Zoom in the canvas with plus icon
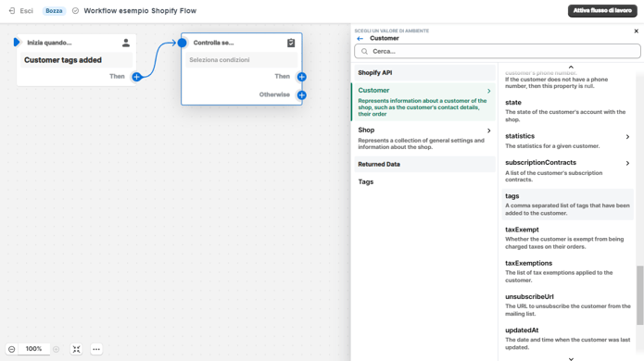Screen dimensions: 644x361 click(57, 349)
